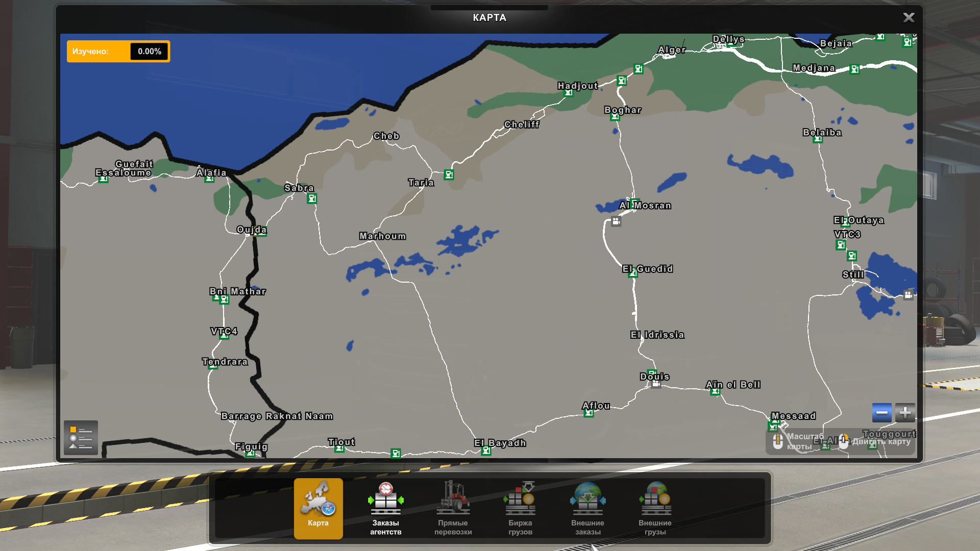Image resolution: width=980 pixels, height=551 pixels.
Task: Select the Tendrara depot marker
Action: point(213,365)
